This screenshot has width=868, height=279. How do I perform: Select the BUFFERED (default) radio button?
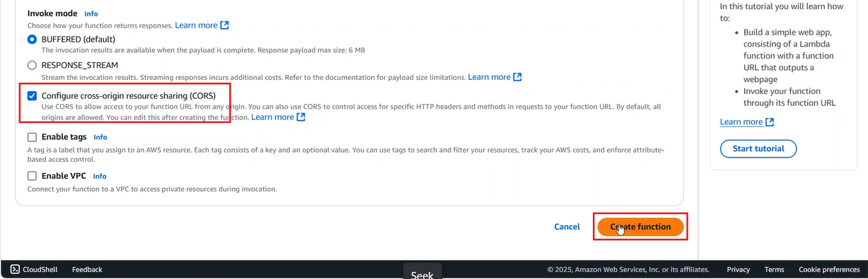(x=32, y=40)
